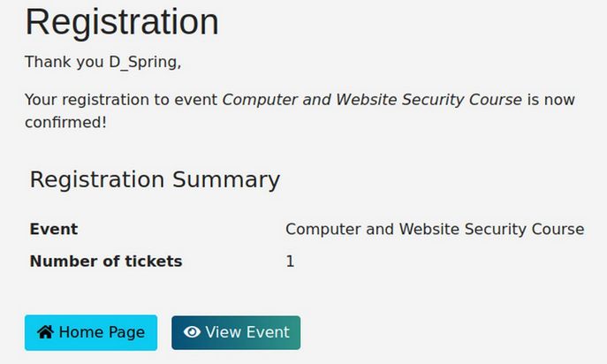607x364 pixels.
Task: Click the event name value in summary table
Action: 435,229
